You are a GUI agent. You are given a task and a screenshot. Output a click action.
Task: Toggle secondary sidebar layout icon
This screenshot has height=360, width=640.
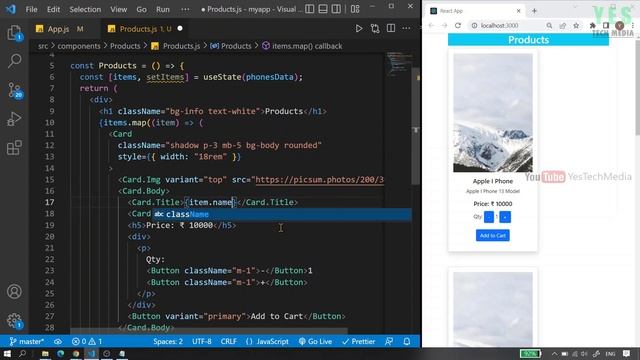(x=336, y=9)
